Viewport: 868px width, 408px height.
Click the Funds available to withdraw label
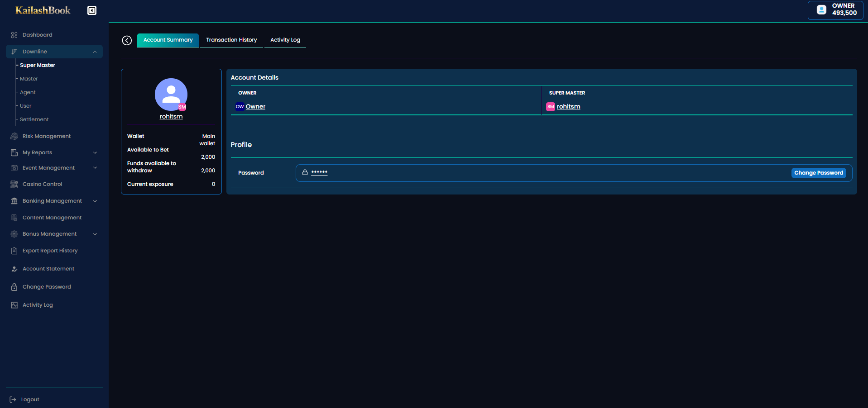point(152,167)
